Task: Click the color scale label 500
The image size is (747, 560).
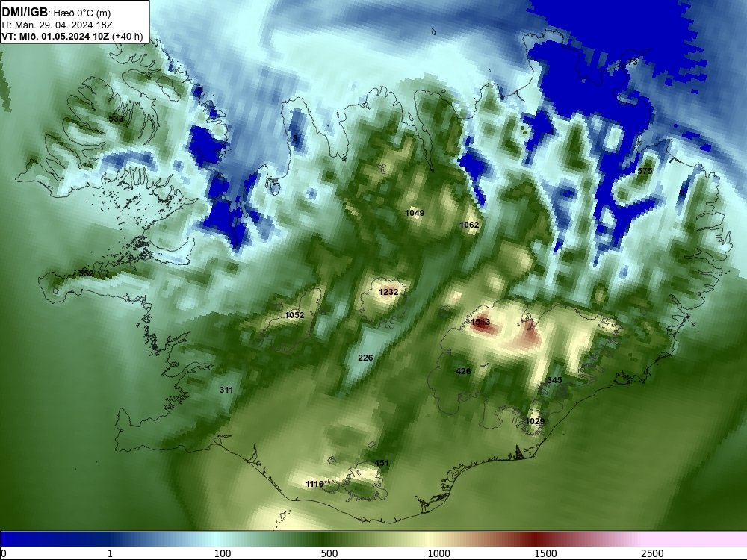Action: 329,553
